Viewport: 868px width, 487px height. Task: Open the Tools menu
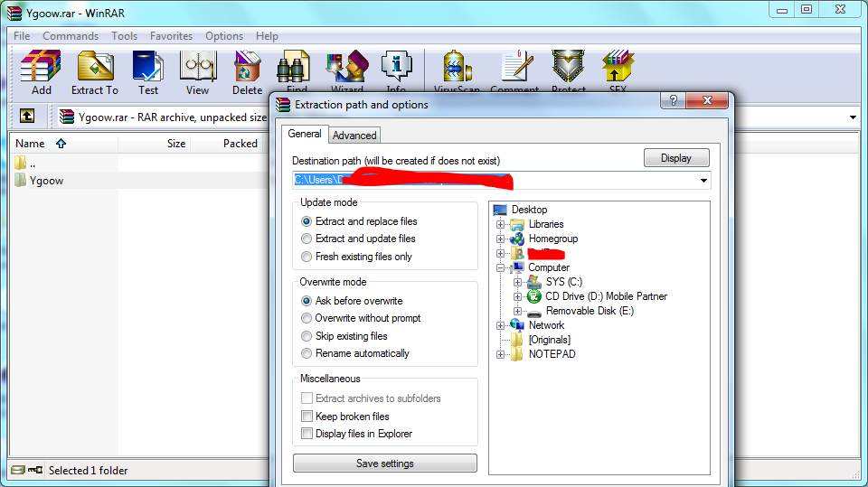pyautogui.click(x=124, y=36)
